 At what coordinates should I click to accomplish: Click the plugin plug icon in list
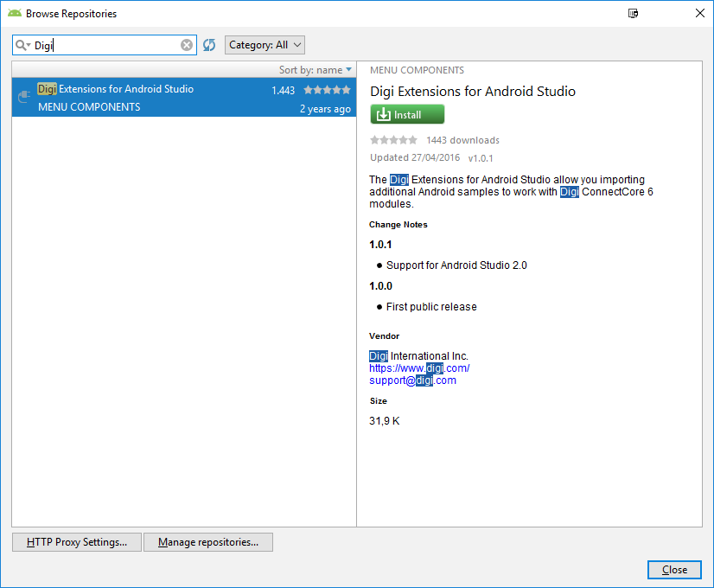24,97
